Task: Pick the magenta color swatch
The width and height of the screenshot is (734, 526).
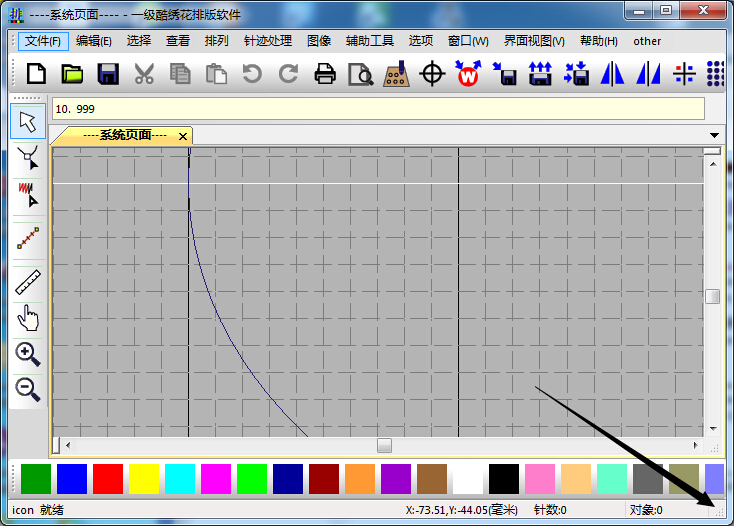Action: (216, 479)
